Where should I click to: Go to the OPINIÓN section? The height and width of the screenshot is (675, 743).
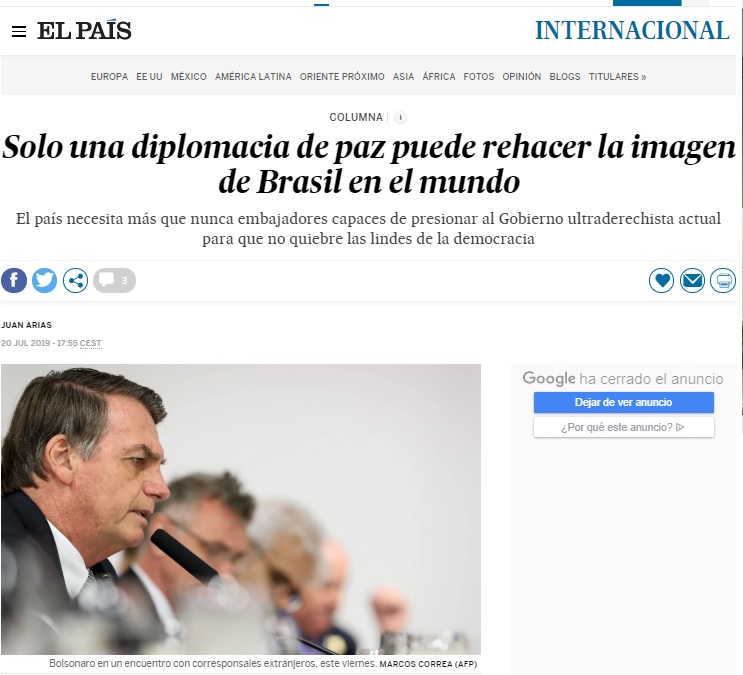pyautogui.click(x=522, y=77)
